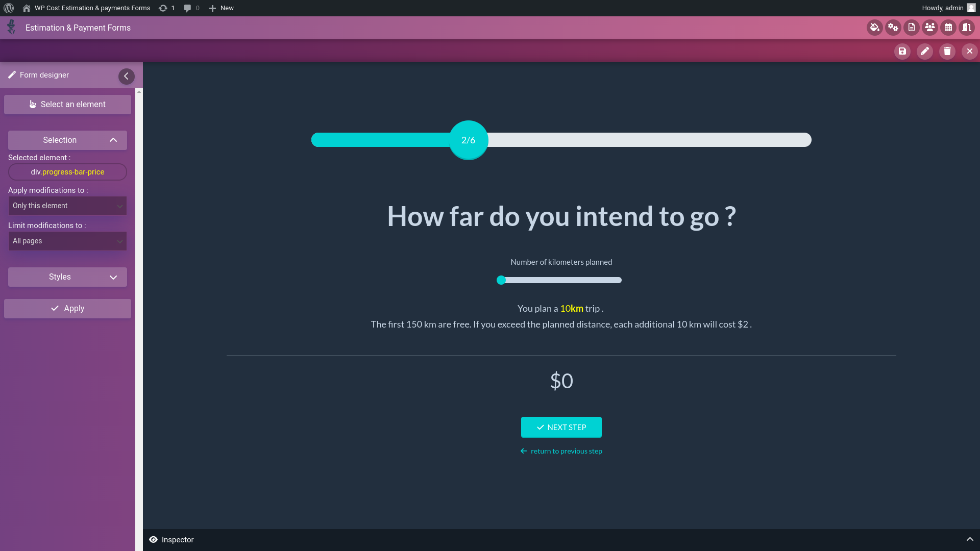Open the calendar icon in header
Image resolution: width=980 pixels, height=551 pixels.
[948, 28]
